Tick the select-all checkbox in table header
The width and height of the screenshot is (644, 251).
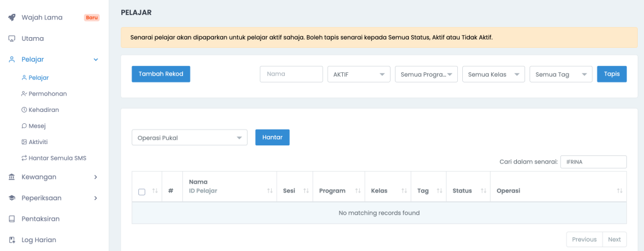click(x=142, y=192)
